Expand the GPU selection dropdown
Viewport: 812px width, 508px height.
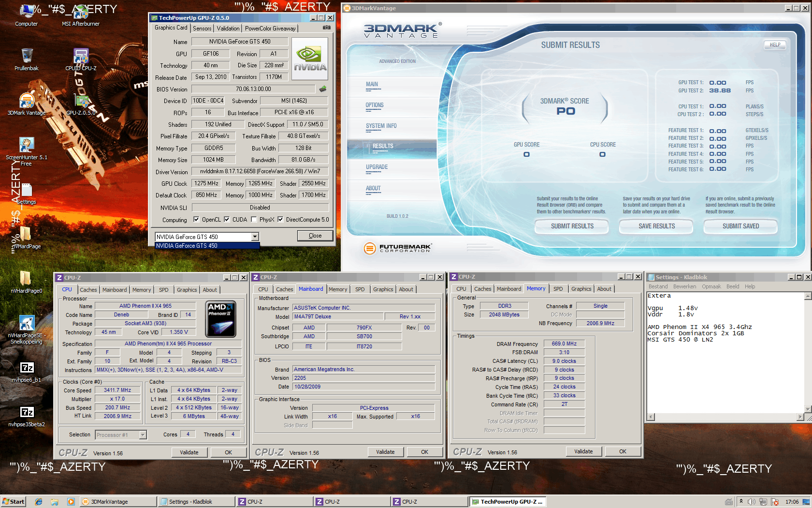255,237
